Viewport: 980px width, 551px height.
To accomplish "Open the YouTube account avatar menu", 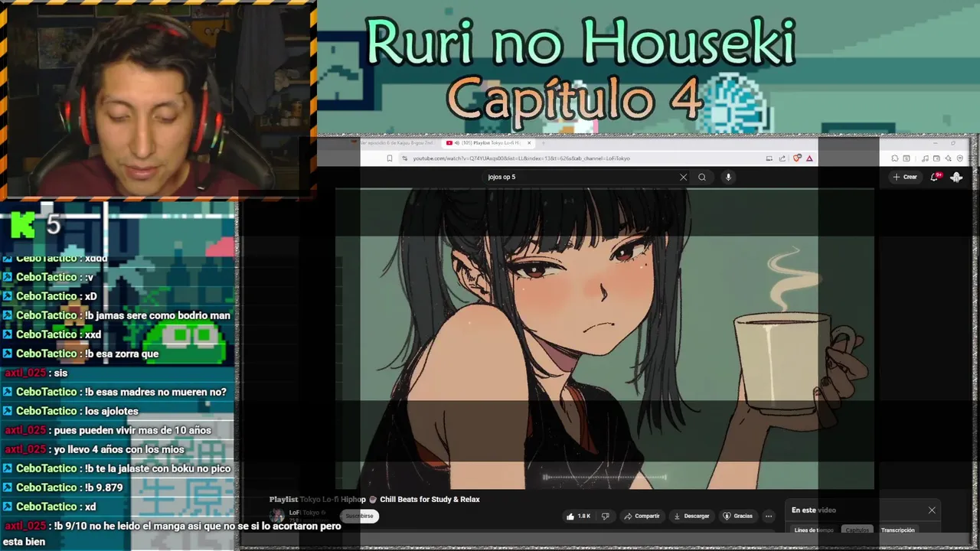I will (x=956, y=177).
